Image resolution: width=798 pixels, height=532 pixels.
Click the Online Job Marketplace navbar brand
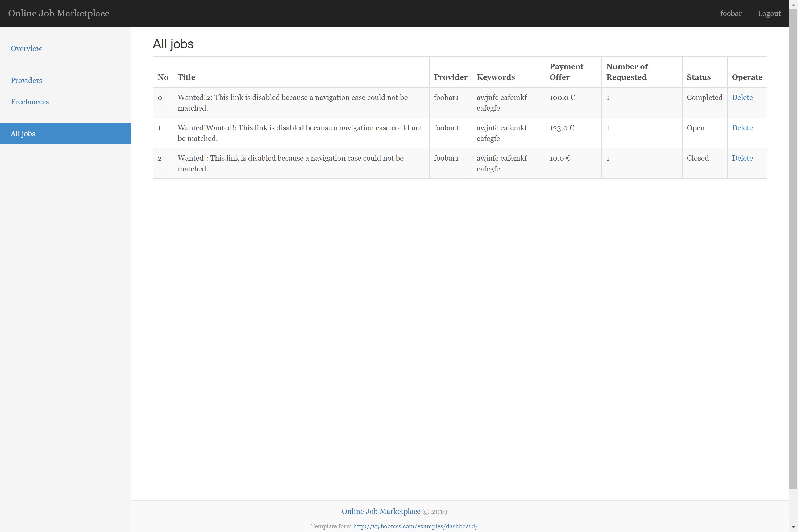[x=58, y=13]
